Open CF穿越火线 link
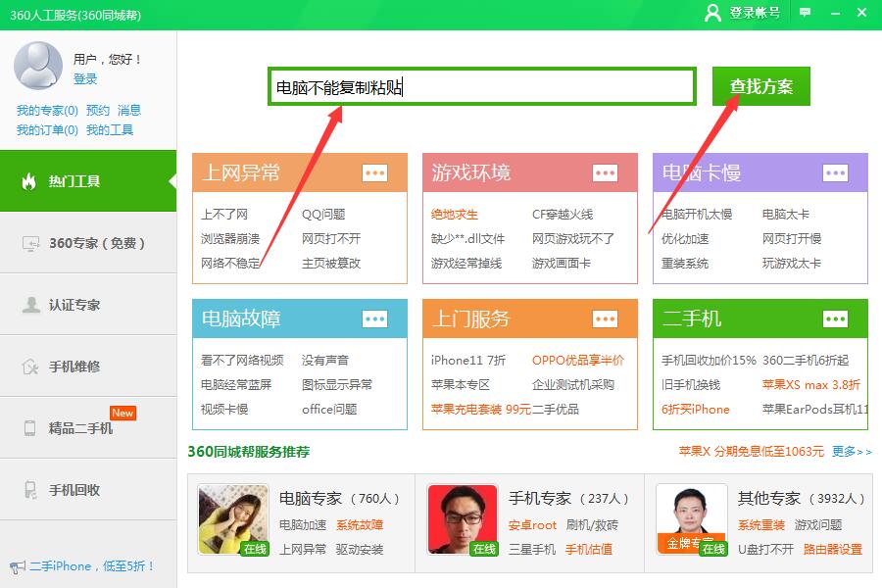 [563, 215]
